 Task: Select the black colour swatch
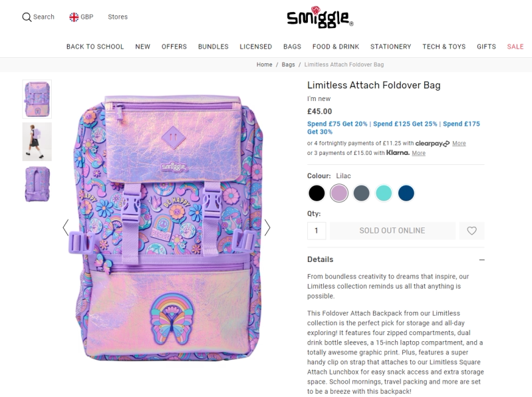click(x=317, y=193)
